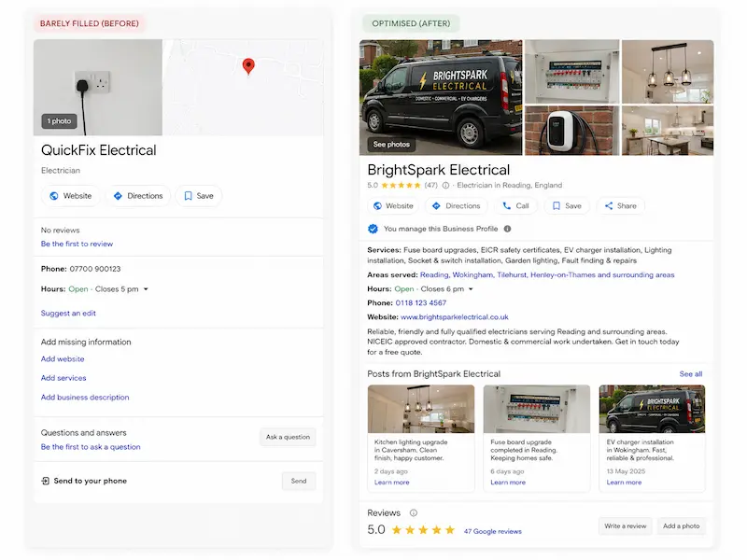Open 'Reading, Wokingham, Tilehurst' areas served link
This screenshot has width=747, height=560.
coord(547,274)
